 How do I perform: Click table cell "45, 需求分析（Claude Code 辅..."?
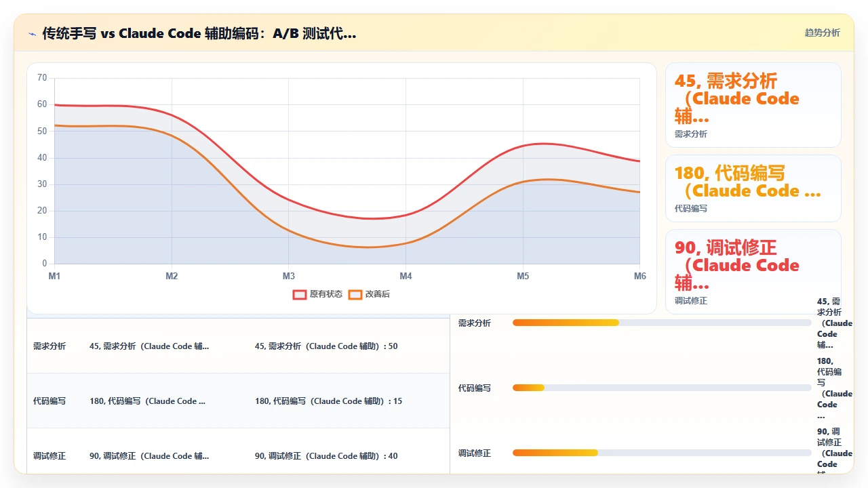click(x=149, y=346)
